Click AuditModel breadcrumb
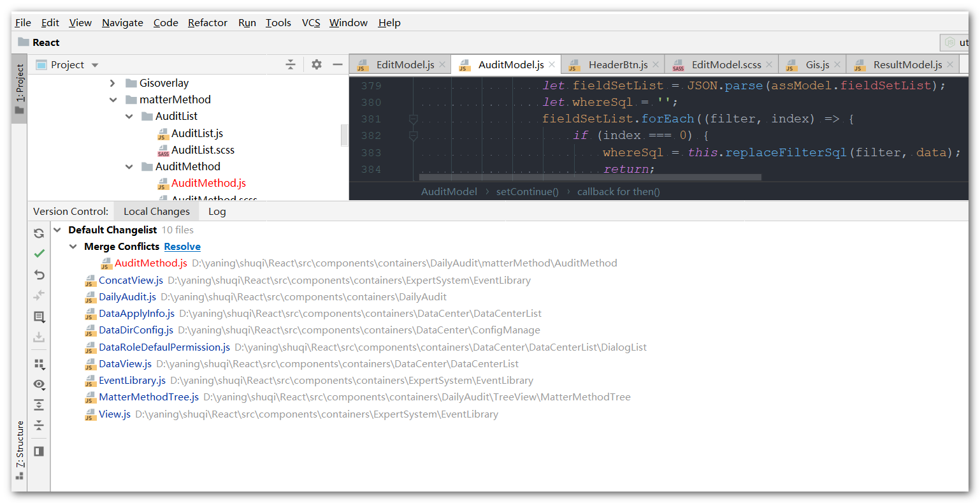The image size is (980, 503). pos(449,191)
